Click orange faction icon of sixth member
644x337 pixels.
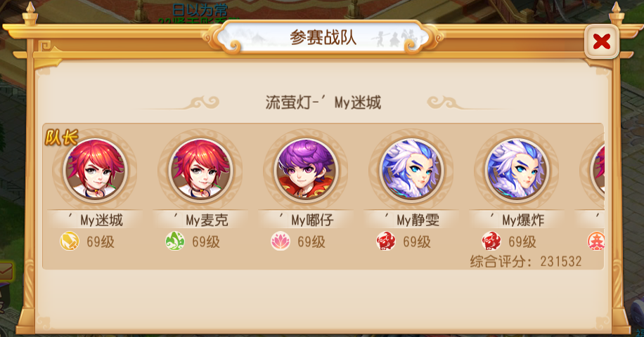pos(596,241)
